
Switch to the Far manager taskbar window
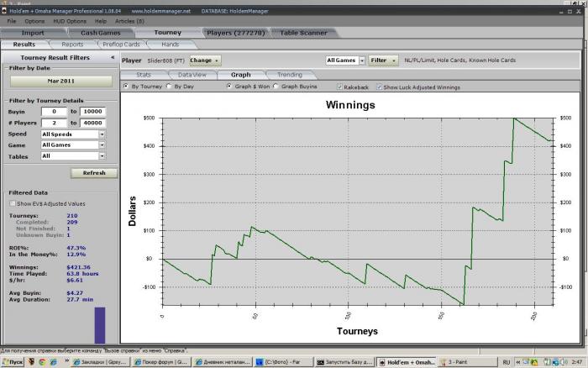click(284, 362)
